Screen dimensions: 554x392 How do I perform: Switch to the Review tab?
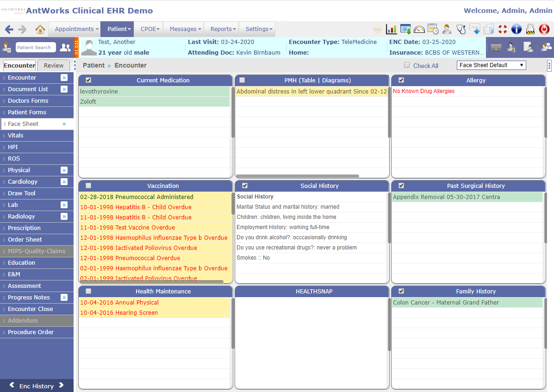pyautogui.click(x=54, y=65)
